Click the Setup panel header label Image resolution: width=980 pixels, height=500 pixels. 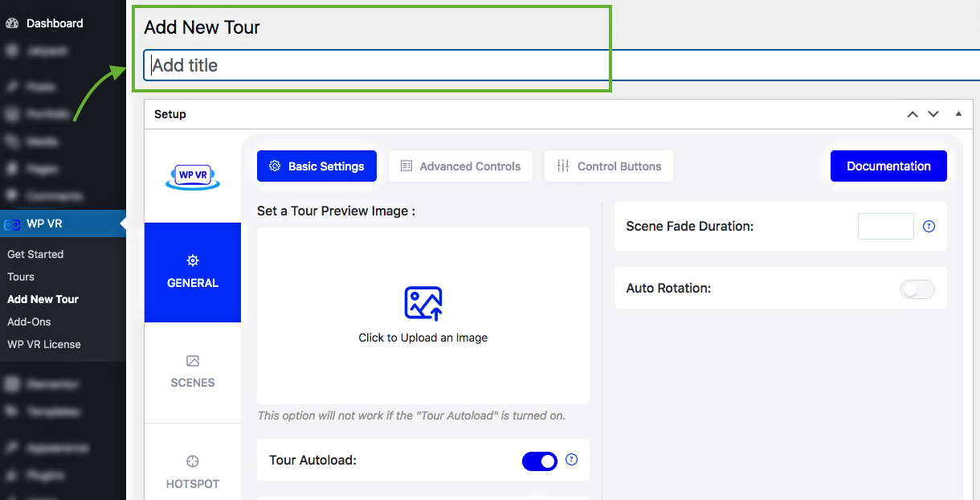(170, 114)
